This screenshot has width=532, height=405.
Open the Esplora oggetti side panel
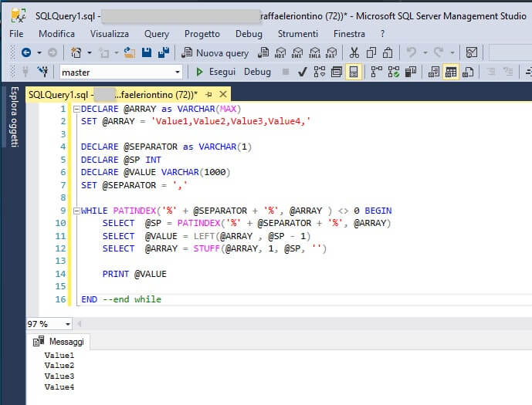[14, 116]
